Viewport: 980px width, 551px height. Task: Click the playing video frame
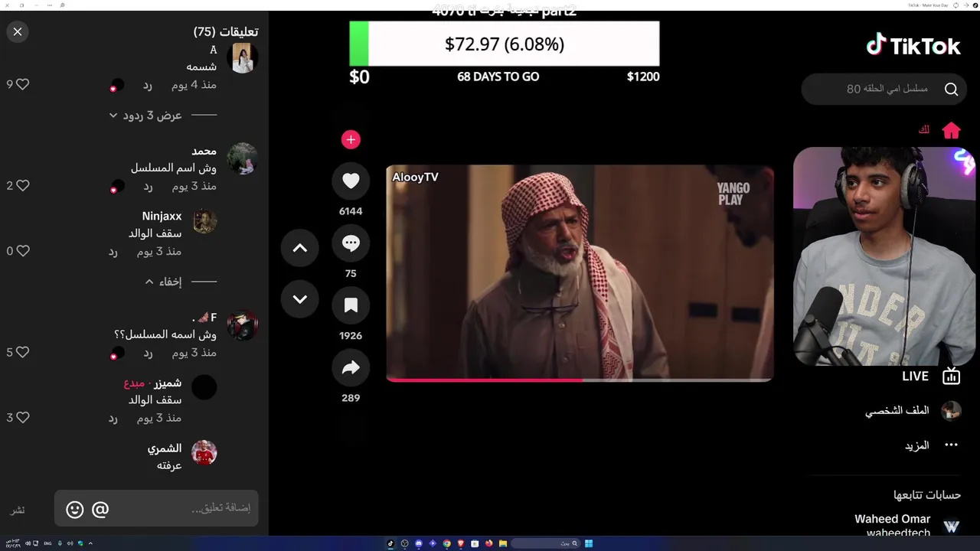click(580, 272)
